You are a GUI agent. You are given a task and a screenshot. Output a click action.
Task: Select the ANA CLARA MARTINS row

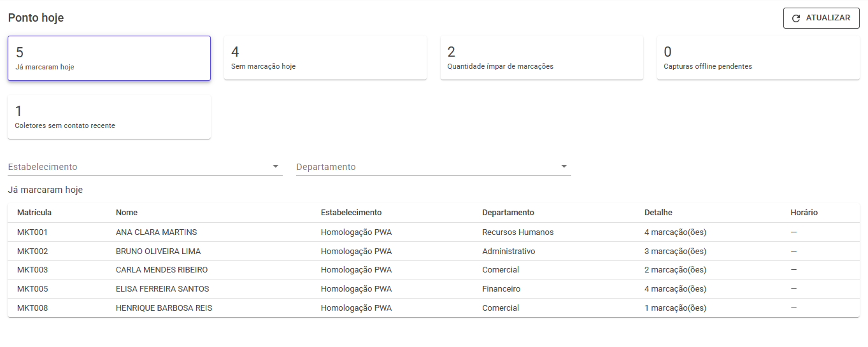pos(434,232)
